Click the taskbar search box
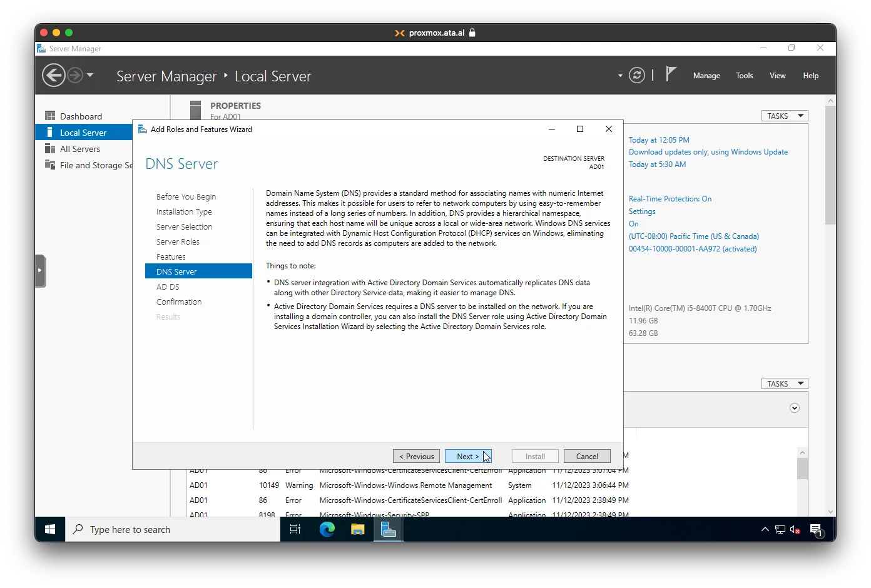The width and height of the screenshot is (871, 588). click(x=173, y=529)
